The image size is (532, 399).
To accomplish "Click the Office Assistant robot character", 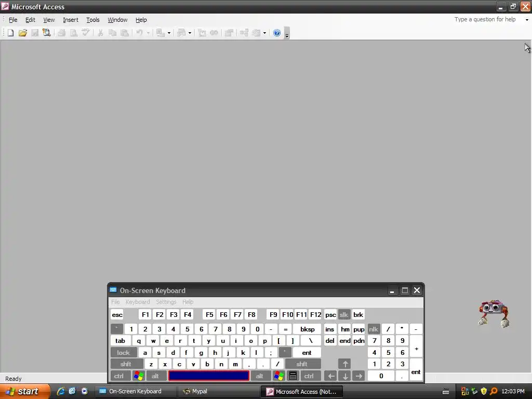I will tap(494, 313).
